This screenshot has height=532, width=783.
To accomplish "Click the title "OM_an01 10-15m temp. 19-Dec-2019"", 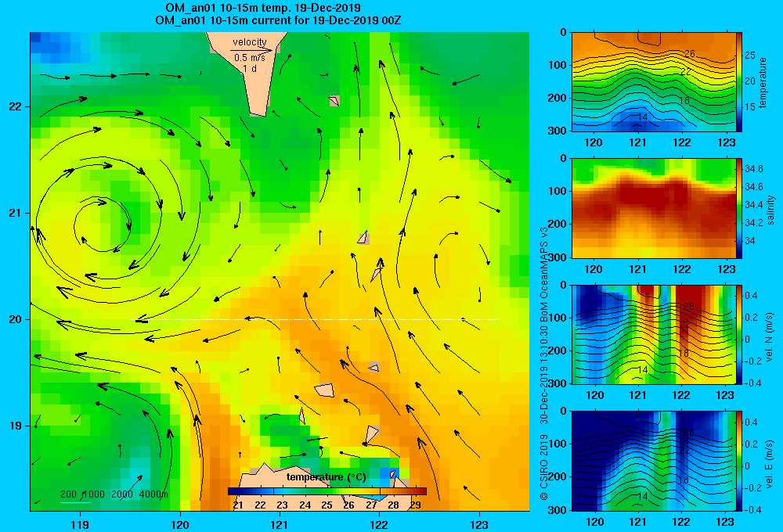I will pos(262,8).
